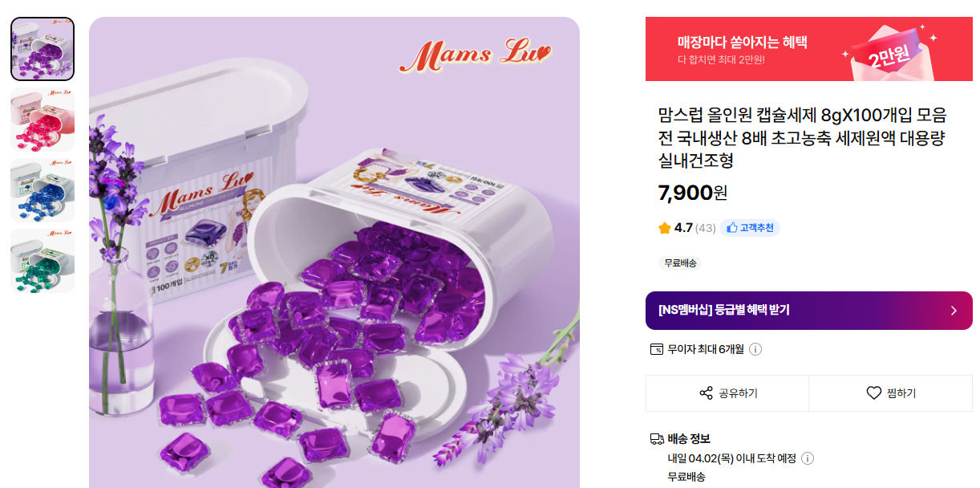Select the blue capsule detergent thumbnail
Image resolution: width=980 pixels, height=488 pixels.
click(x=43, y=190)
